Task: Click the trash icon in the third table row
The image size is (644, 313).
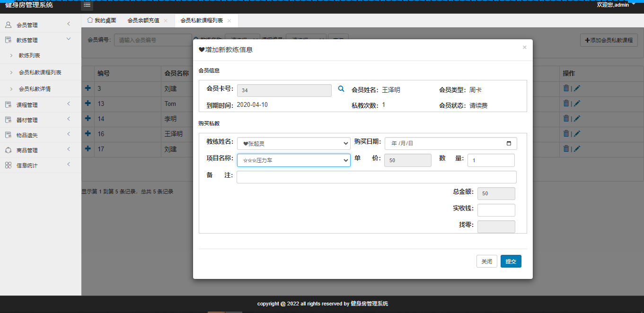Action: click(566, 118)
